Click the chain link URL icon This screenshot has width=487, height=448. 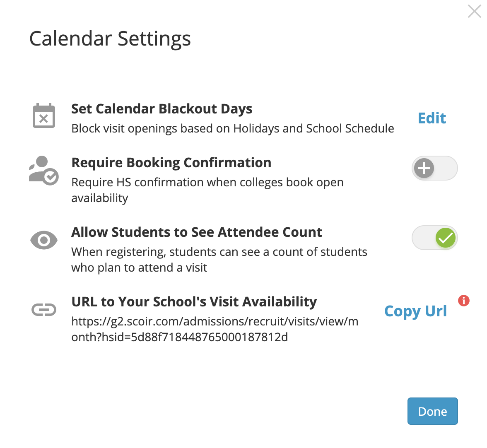44,310
